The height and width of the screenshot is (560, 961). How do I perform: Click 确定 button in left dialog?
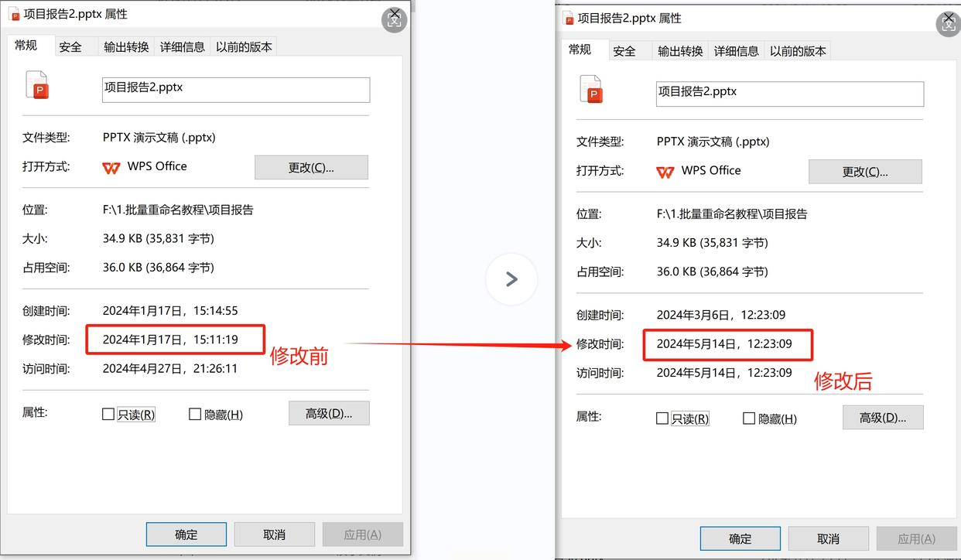point(186,534)
